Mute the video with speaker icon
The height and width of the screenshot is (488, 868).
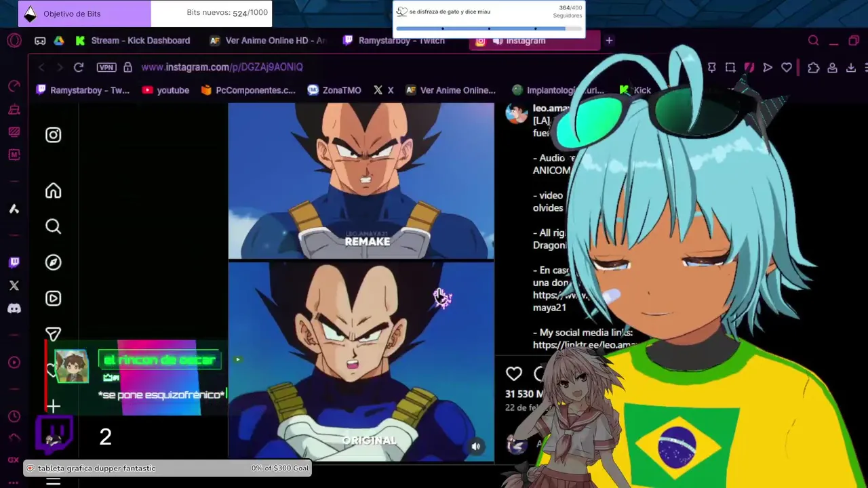(476, 446)
